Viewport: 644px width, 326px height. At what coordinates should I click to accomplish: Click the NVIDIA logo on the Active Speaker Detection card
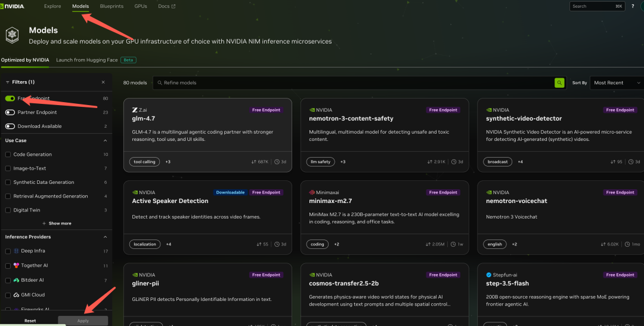click(x=135, y=192)
